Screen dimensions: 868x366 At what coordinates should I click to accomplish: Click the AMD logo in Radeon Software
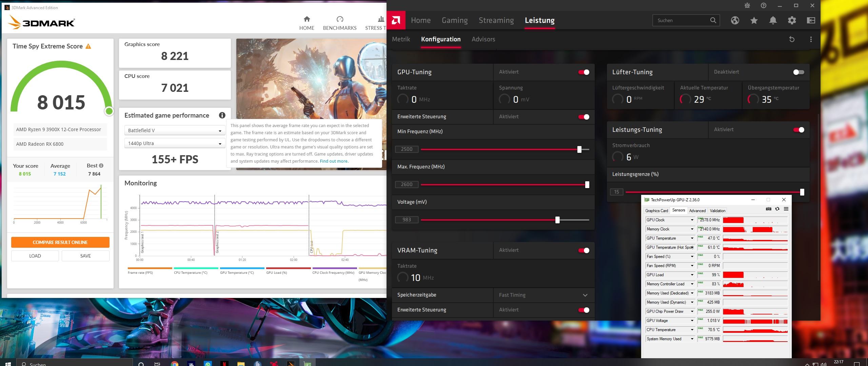(x=396, y=20)
